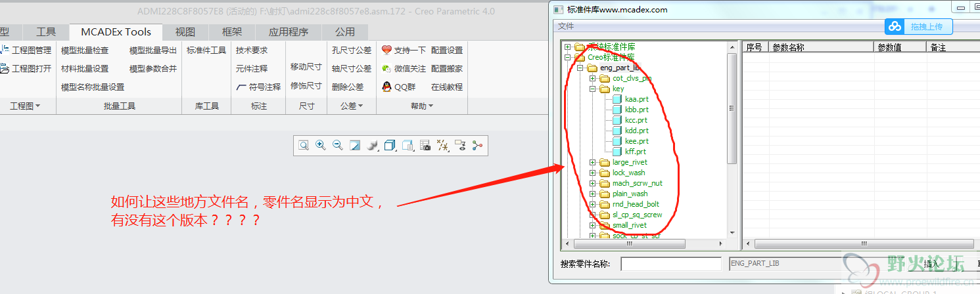Click 配置设置 button
This screenshot has width=980, height=294.
pos(447,50)
